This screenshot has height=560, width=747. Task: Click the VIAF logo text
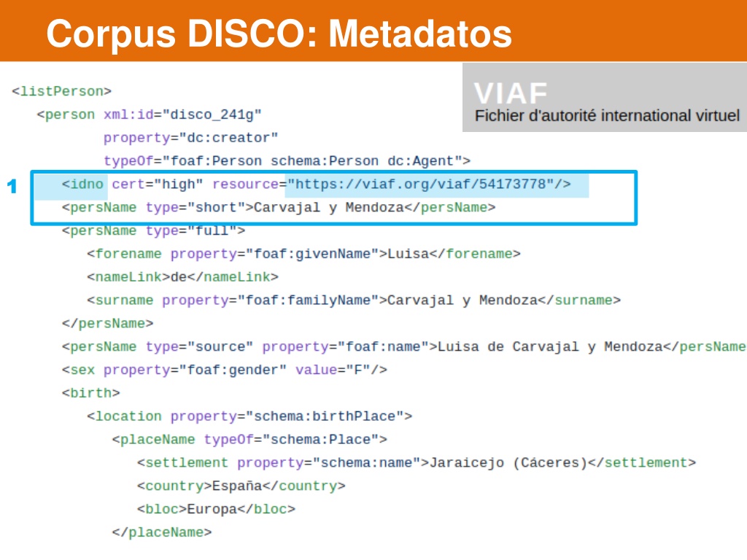(x=511, y=93)
